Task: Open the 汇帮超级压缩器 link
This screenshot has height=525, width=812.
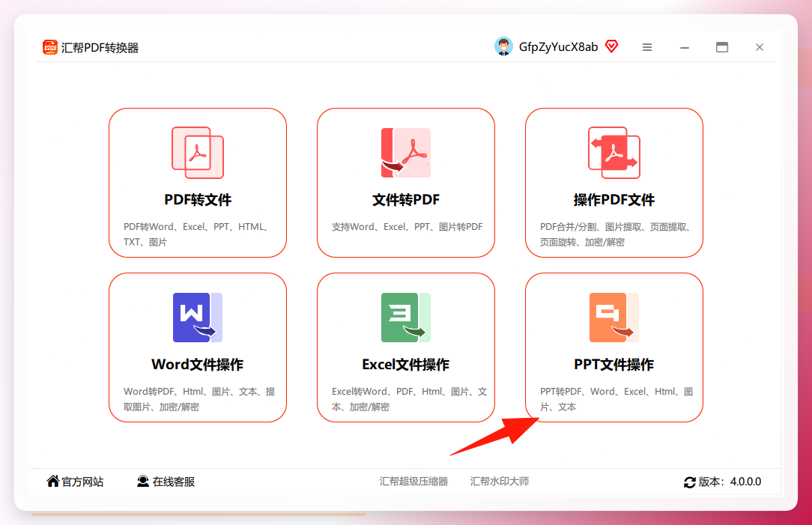Action: 413,482
